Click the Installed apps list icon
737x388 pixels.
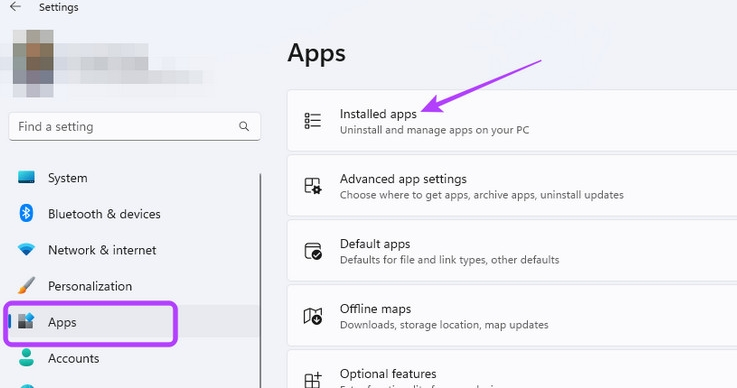pyautogui.click(x=313, y=121)
